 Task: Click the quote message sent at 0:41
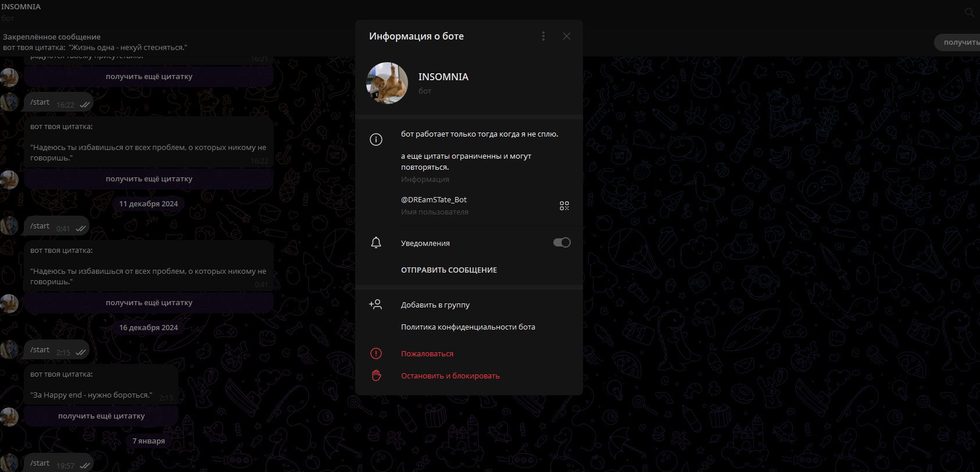149,266
